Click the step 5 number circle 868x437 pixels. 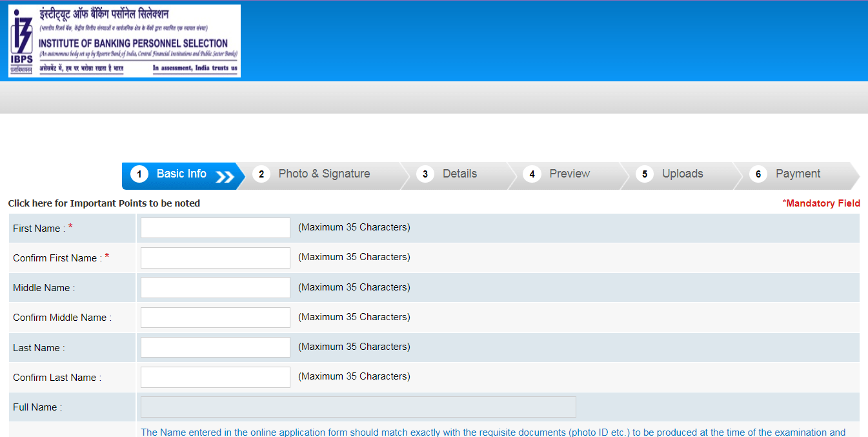coord(644,174)
